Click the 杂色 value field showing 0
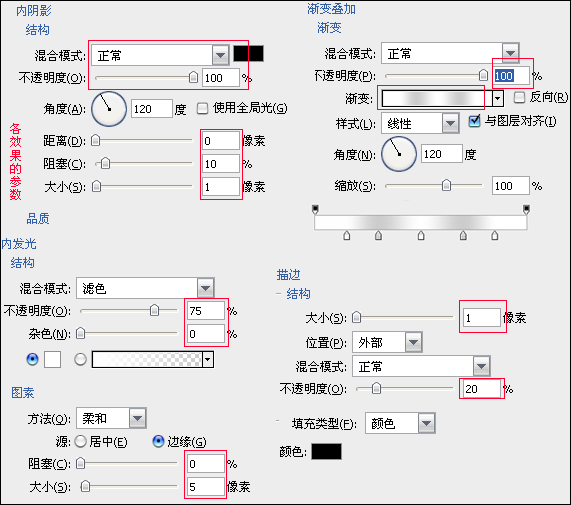 click(206, 334)
